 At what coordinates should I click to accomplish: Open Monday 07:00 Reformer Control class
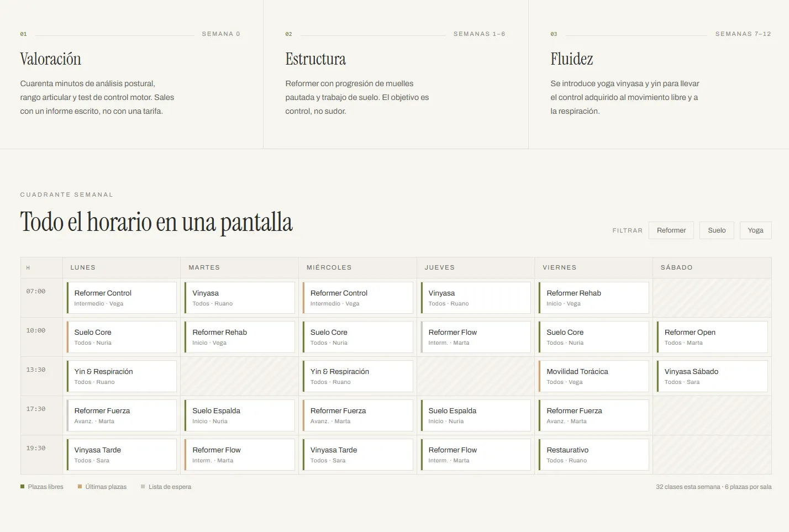click(x=122, y=298)
